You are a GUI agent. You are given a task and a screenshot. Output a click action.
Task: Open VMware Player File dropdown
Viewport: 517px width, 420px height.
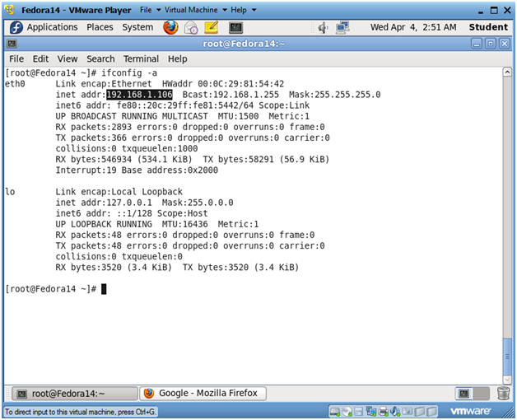tap(150, 10)
